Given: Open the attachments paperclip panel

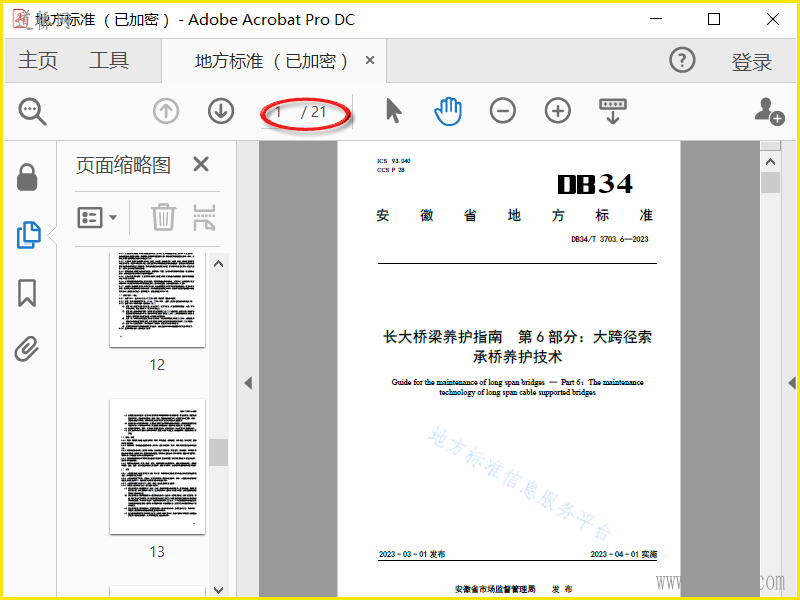Looking at the screenshot, I should (x=27, y=349).
